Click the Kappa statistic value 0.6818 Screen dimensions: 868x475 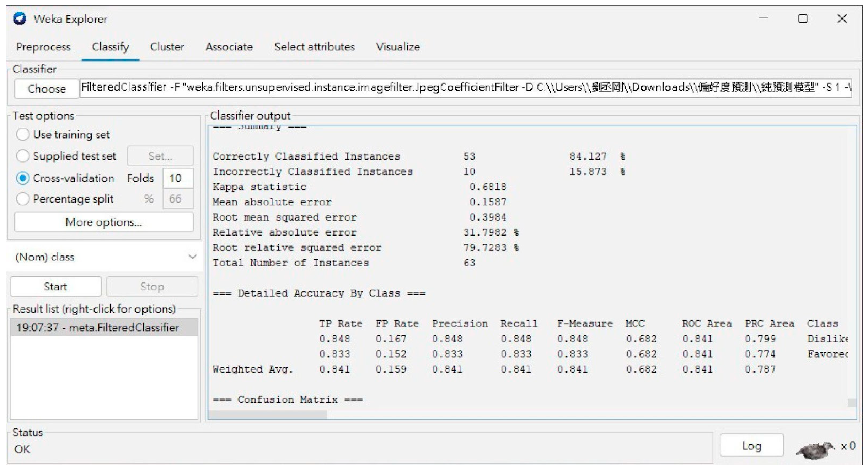point(488,187)
